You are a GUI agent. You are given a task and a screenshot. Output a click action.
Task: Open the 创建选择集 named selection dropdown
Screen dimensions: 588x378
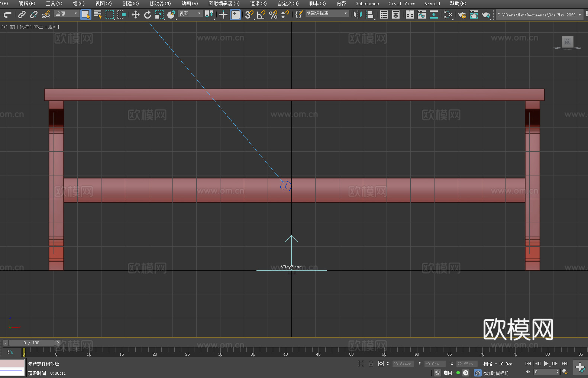click(327, 13)
